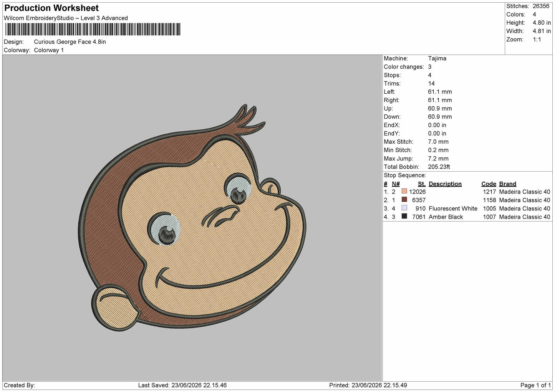The image size is (555, 392).
Task: Click the 'N#' column header
Action: click(396, 184)
